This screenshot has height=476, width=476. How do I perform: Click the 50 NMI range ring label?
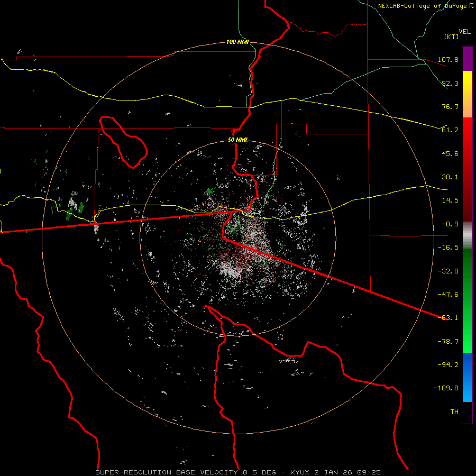[x=237, y=140]
